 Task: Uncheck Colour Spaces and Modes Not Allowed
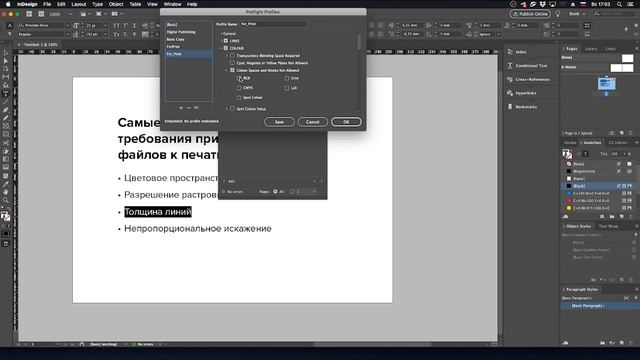coord(232,70)
